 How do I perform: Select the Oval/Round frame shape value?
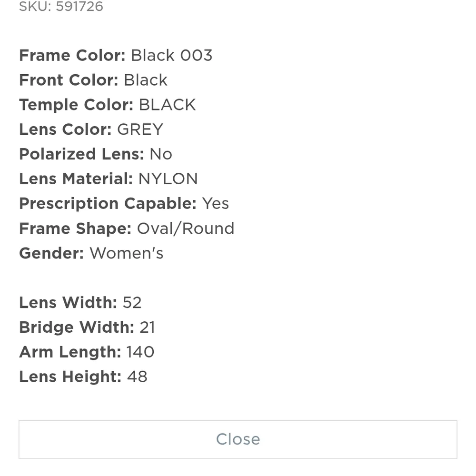pyautogui.click(x=186, y=228)
